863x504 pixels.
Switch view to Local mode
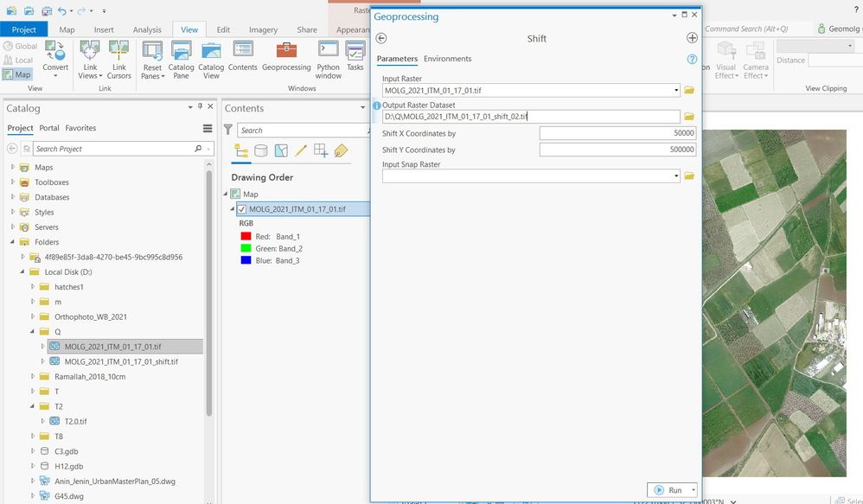(18, 60)
